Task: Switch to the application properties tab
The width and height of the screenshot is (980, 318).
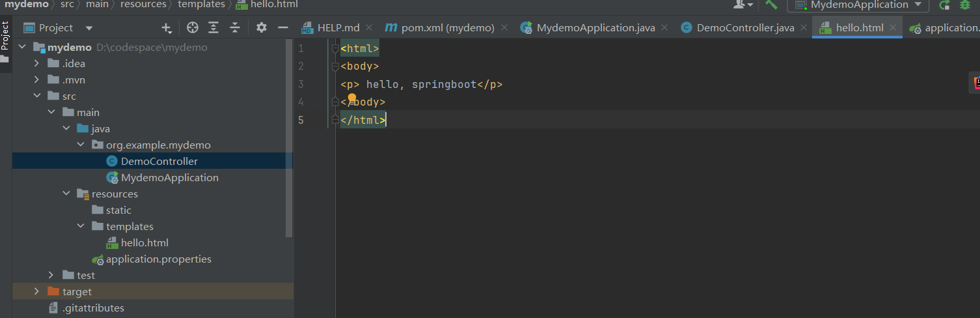Action: [944, 28]
